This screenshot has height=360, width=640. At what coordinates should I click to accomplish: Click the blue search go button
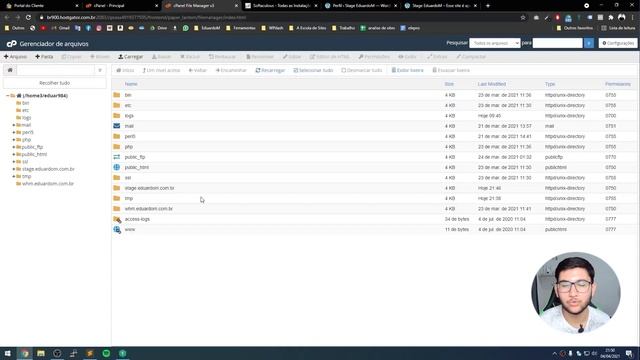tap(589, 43)
